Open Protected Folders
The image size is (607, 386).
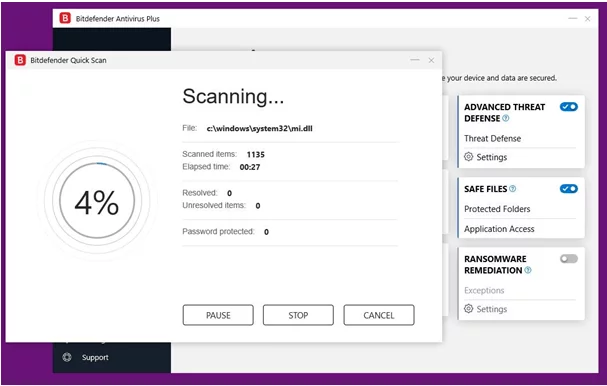click(x=497, y=209)
